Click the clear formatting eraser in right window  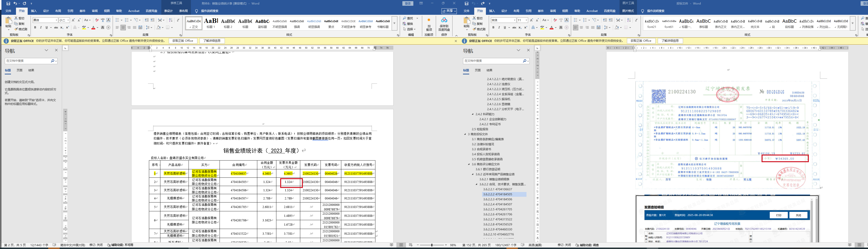click(555, 20)
